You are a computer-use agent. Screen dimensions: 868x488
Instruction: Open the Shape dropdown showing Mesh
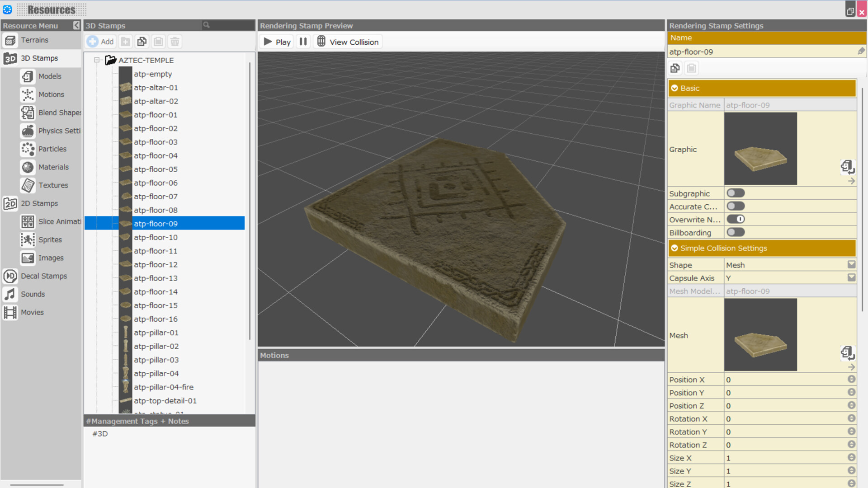coord(852,264)
